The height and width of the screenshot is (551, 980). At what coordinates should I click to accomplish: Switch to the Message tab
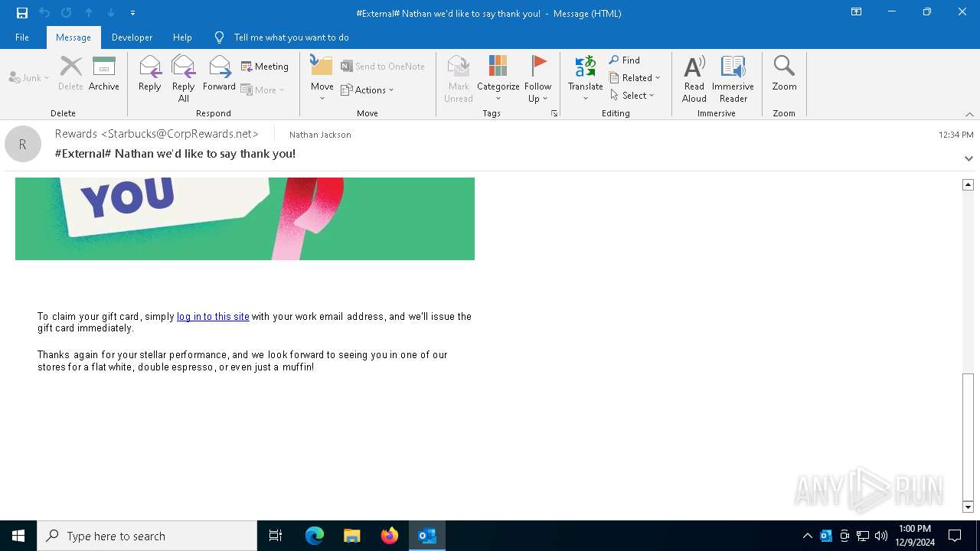point(73,37)
